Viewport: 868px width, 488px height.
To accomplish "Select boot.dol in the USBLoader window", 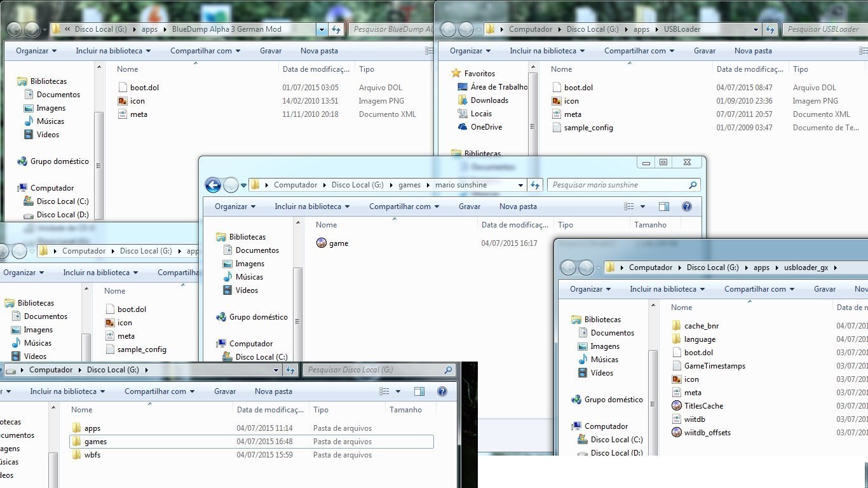I will tap(572, 88).
